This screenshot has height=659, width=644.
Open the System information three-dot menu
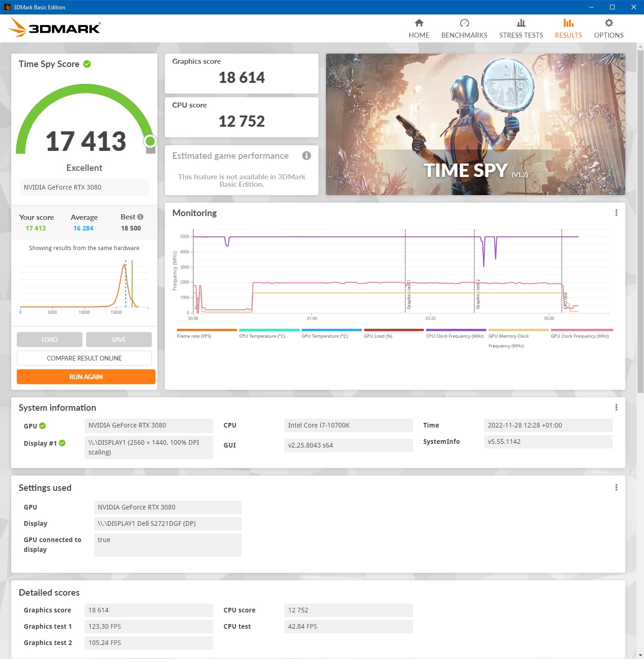pos(616,408)
